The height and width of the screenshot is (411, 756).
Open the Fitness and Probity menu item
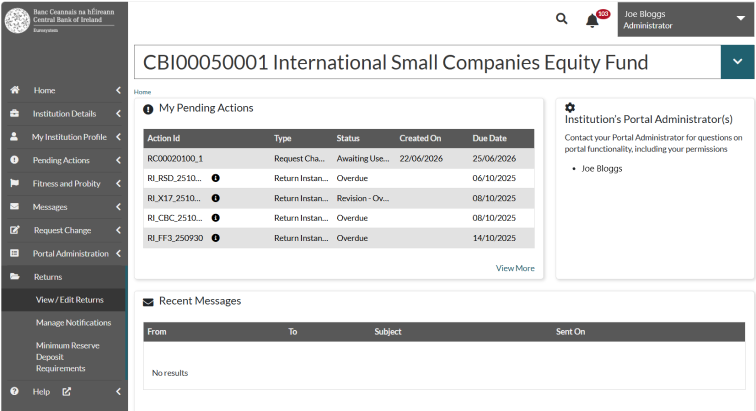point(67,183)
